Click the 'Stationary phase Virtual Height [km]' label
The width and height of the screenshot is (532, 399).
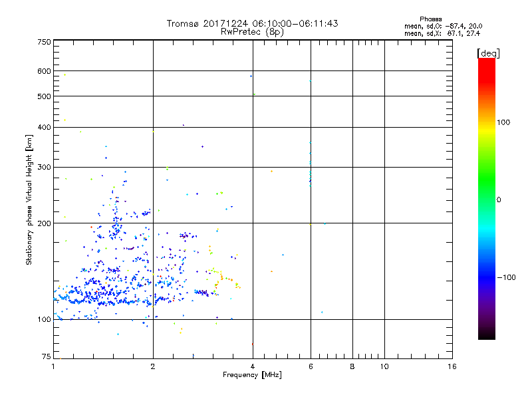click(x=29, y=200)
